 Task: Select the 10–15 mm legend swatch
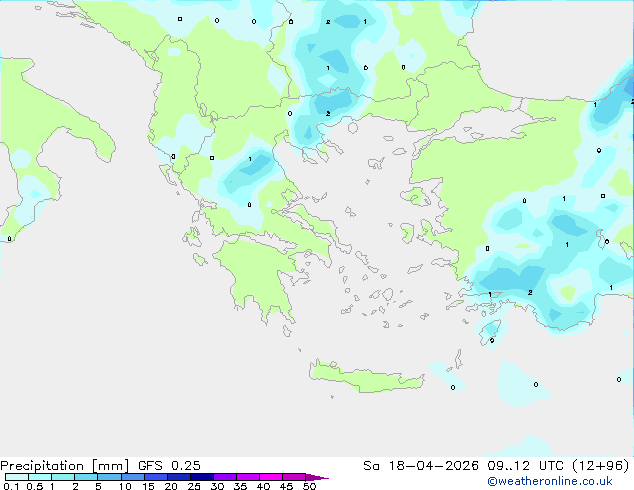(x=132, y=477)
